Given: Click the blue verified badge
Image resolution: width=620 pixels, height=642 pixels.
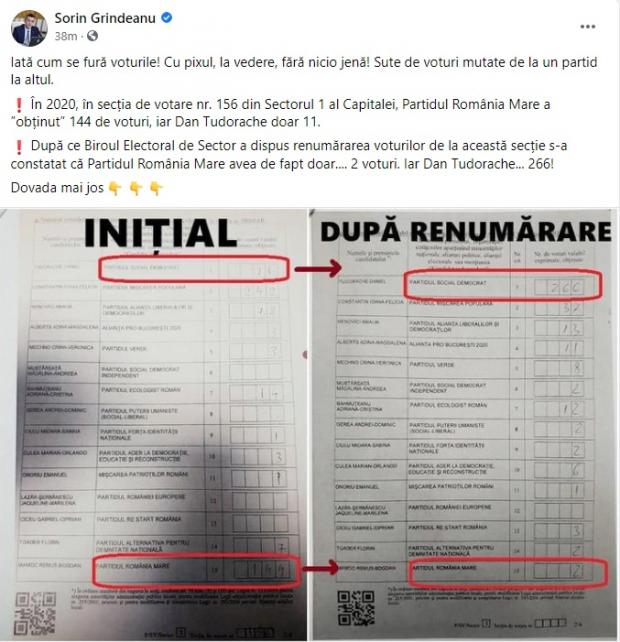Looking at the screenshot, I should (166, 18).
